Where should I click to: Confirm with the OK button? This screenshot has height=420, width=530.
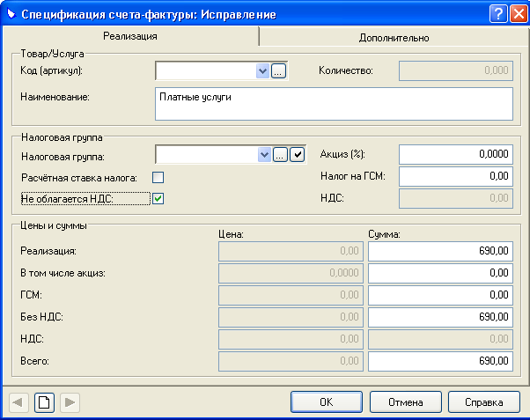326,402
